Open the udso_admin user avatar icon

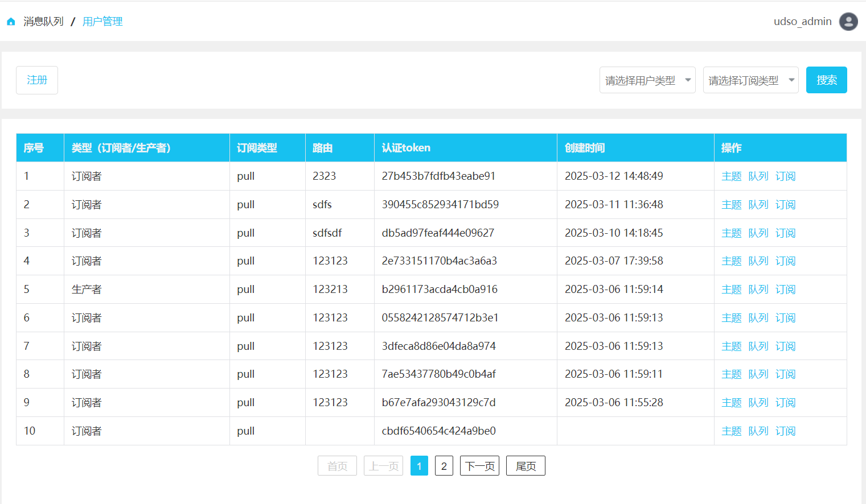coord(848,22)
